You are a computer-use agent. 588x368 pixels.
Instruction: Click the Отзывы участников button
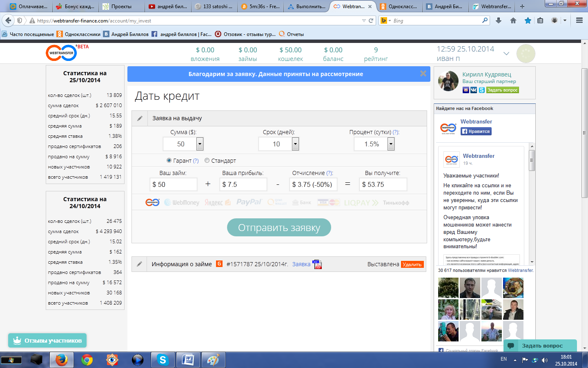[47, 340]
